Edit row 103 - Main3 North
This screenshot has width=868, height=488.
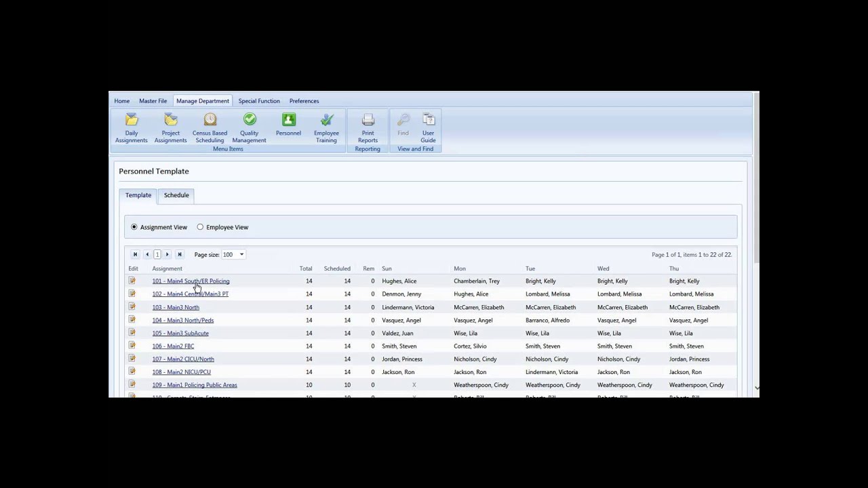tap(132, 306)
